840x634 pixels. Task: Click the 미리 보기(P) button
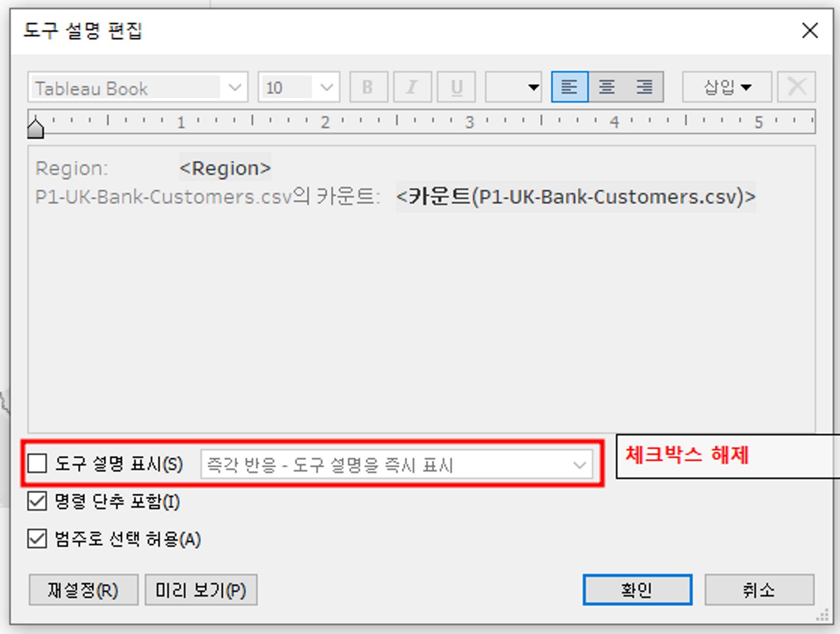(x=201, y=590)
